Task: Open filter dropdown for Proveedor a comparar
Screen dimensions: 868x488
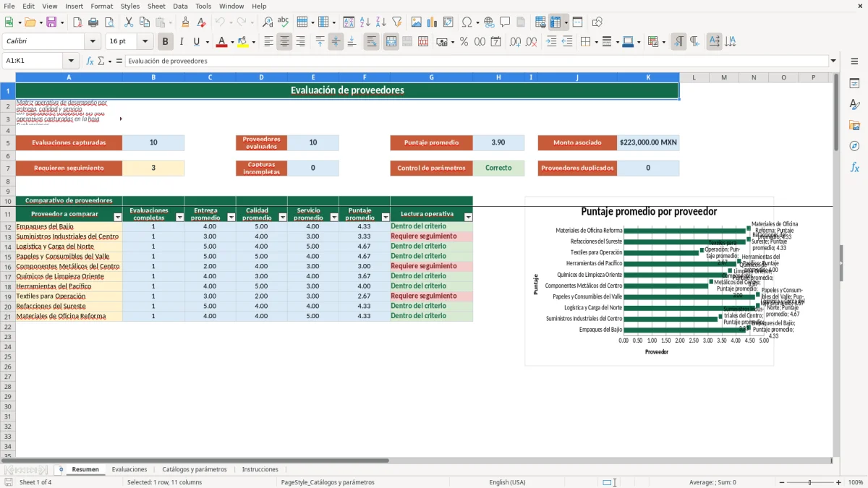Action: pyautogui.click(x=118, y=217)
